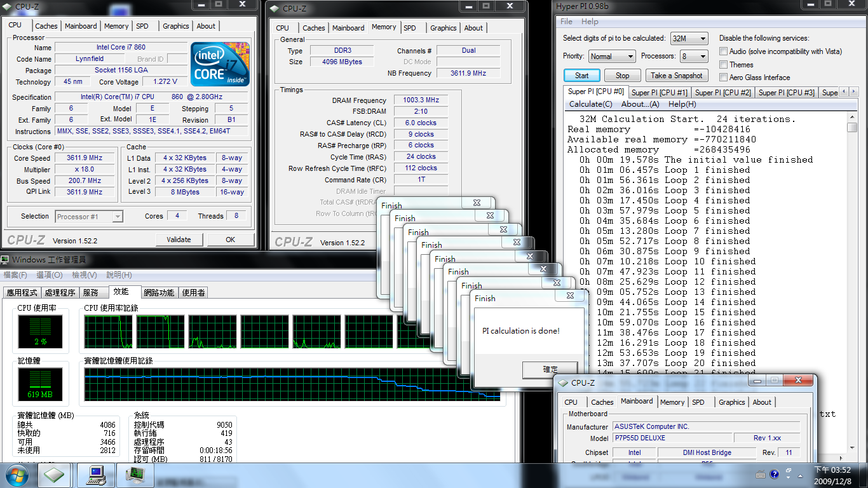This screenshot has height=488, width=868.
Task: Open the Hyper PI computer taskbar icon
Action: tap(97, 475)
